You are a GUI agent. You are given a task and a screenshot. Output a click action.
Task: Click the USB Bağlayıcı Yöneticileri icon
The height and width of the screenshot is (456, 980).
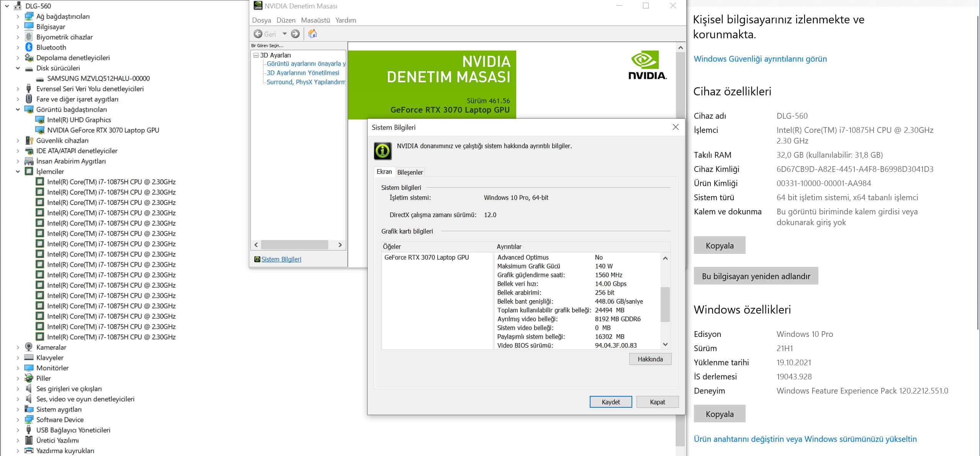point(29,430)
